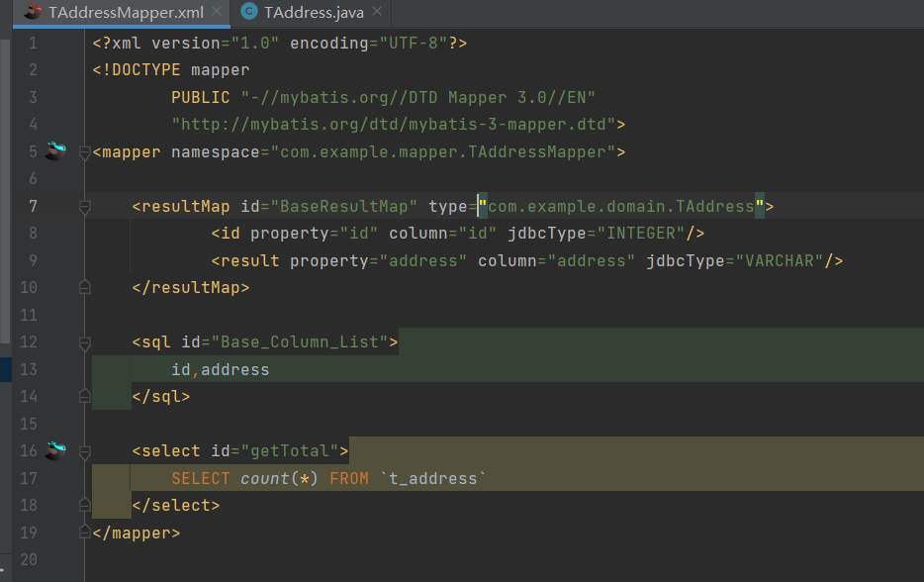Click the "-//mybatis.org//DTD Mapper 3.0//EN" string

tap(418, 97)
